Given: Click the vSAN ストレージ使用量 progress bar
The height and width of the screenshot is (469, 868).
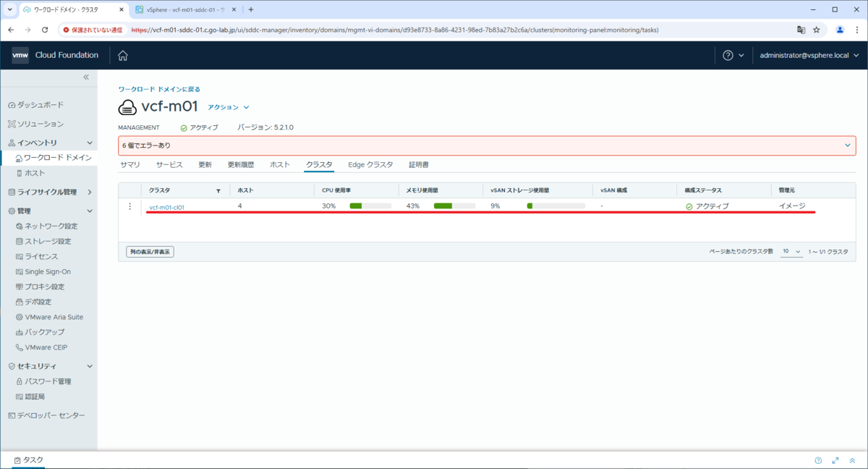Looking at the screenshot, I should [x=556, y=206].
